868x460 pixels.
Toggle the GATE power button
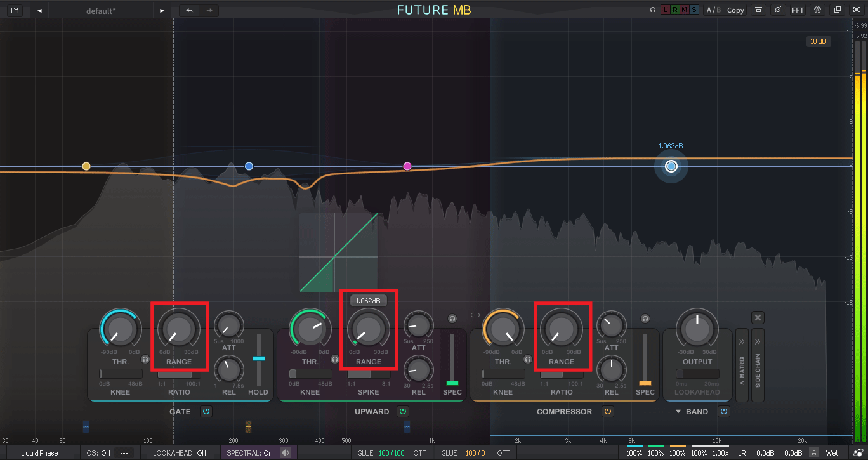point(206,412)
